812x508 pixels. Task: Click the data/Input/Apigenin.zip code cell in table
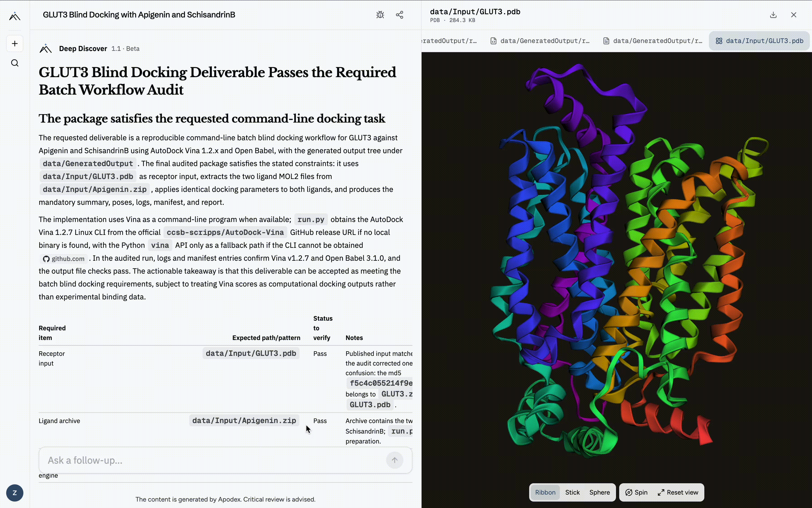coord(244,421)
